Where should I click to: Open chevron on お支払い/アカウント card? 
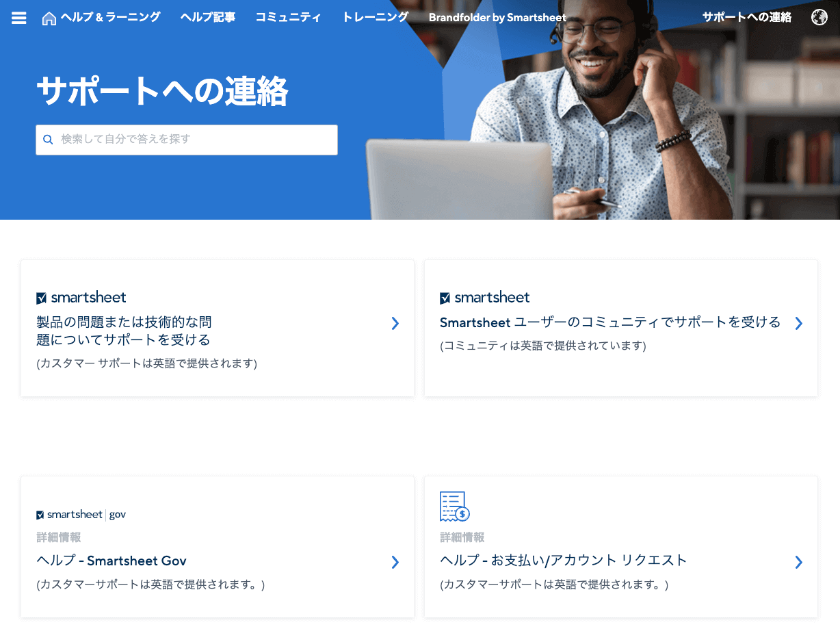point(798,563)
